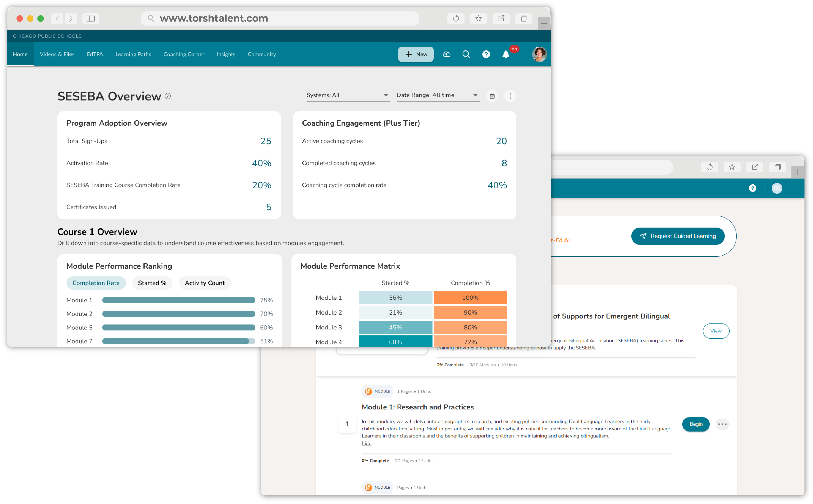Click address bar in back browser window
813x504 pixels.
[611, 167]
